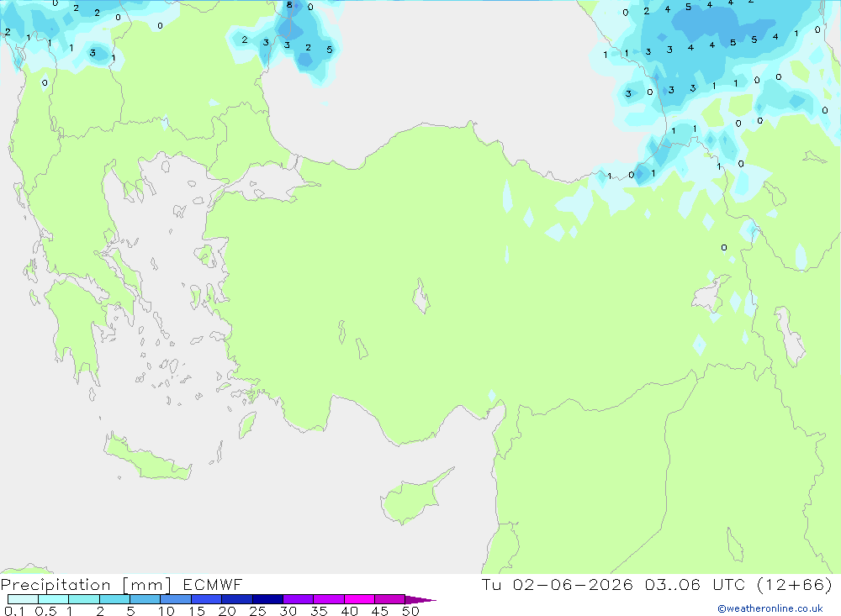Click the legend label '0.1'
The image size is (841, 616).
click(x=14, y=611)
